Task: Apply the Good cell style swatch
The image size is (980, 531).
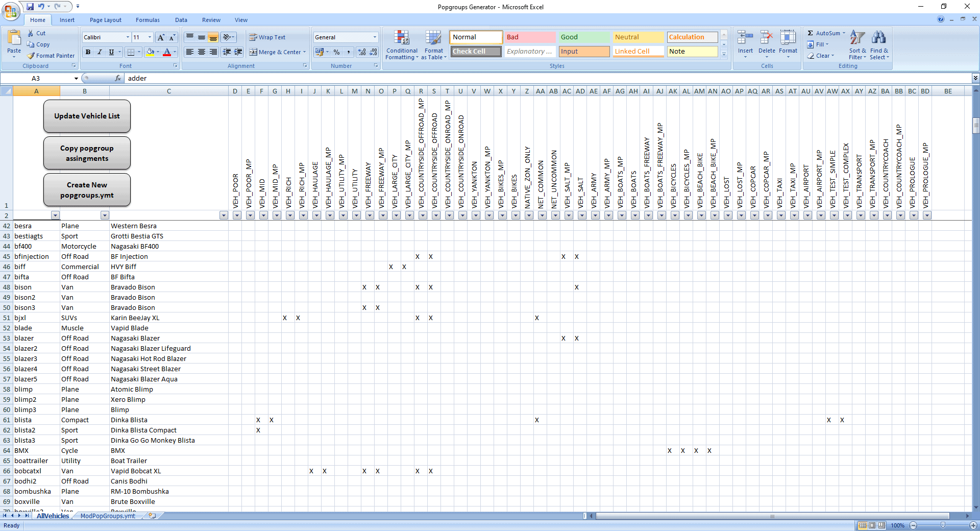Action: pyautogui.click(x=584, y=37)
